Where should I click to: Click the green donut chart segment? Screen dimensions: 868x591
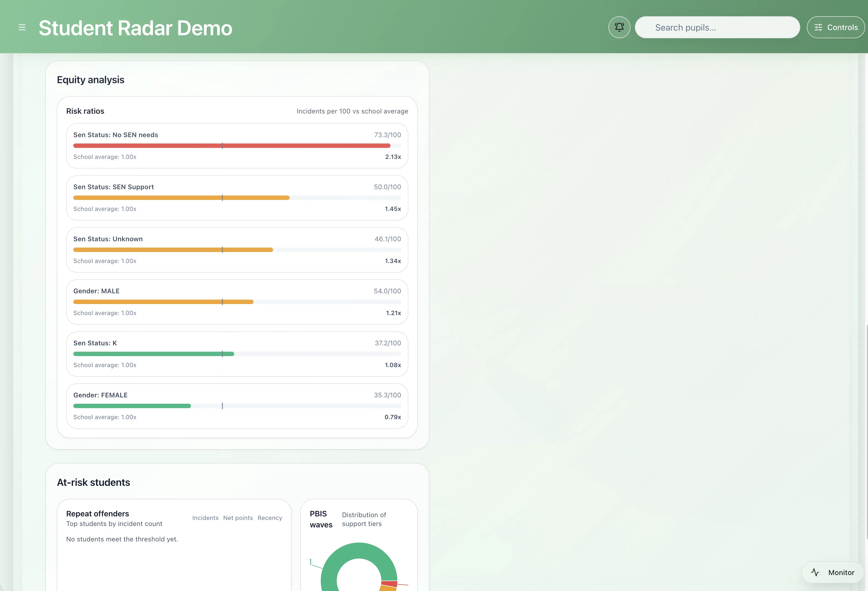[x=358, y=550]
